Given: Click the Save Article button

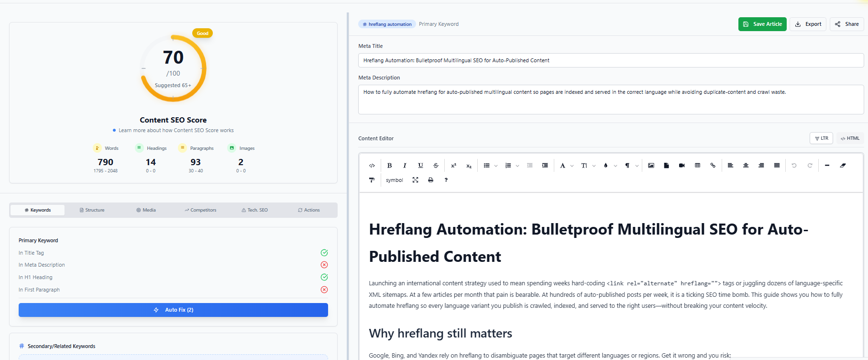Looking at the screenshot, I should click(x=762, y=24).
